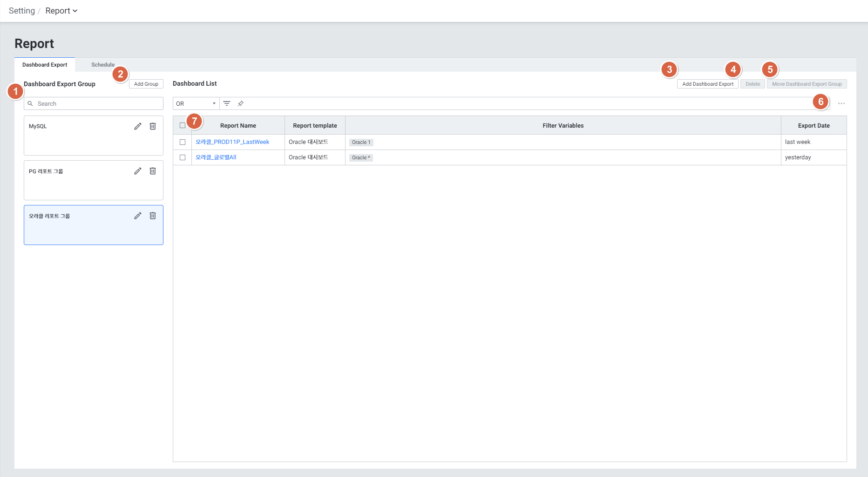Open the 오라클_PROD11P_LastWeek report link
This screenshot has width=868, height=477.
(232, 142)
